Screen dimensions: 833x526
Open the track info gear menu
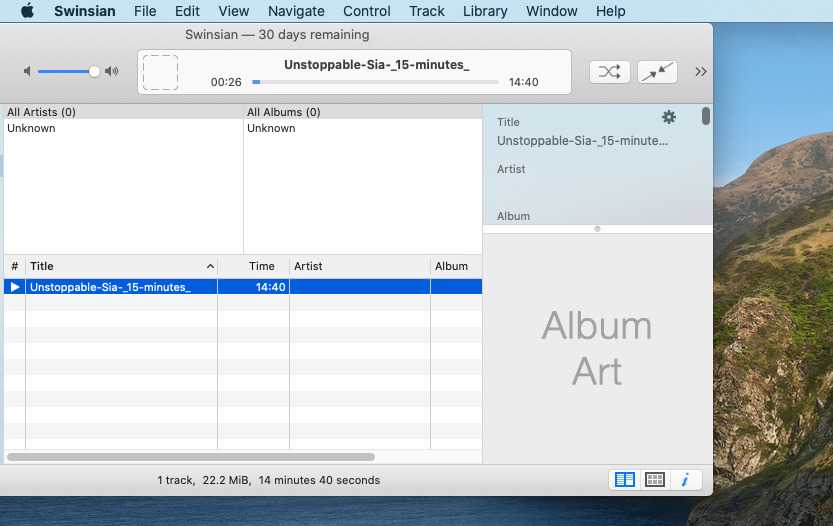(669, 117)
